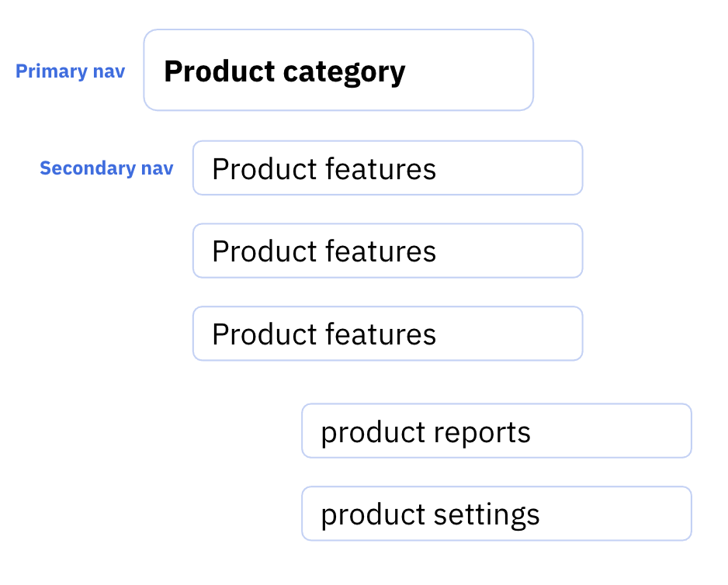Image resolution: width=728 pixels, height=585 pixels.
Task: Click the blue Primary nav label
Action: pos(70,71)
